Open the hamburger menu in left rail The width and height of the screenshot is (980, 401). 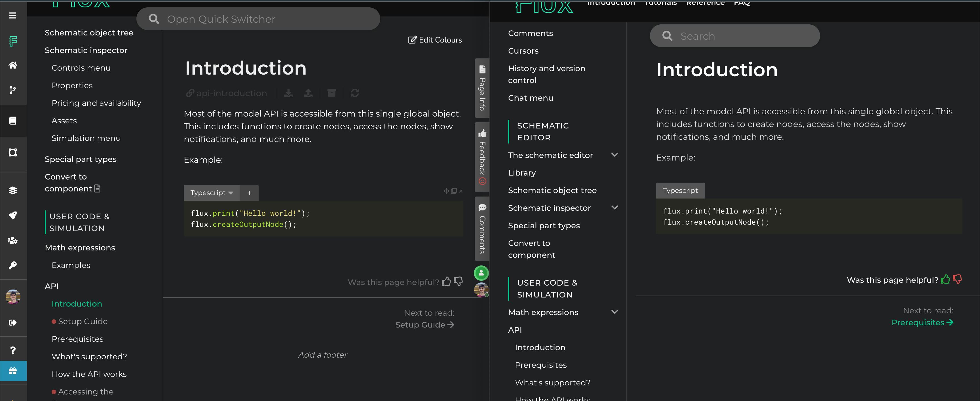[x=12, y=16]
